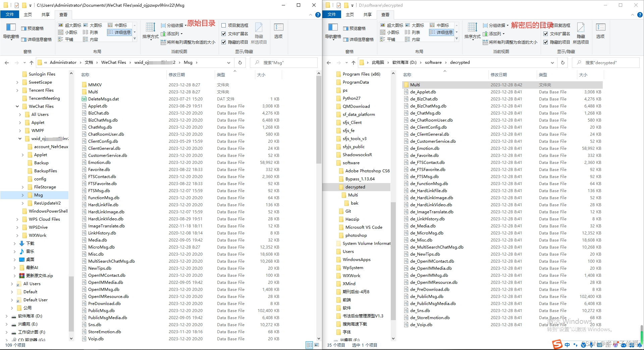The width and height of the screenshot is (644, 350).
Task: Click help icon in right window
Action: click(640, 15)
